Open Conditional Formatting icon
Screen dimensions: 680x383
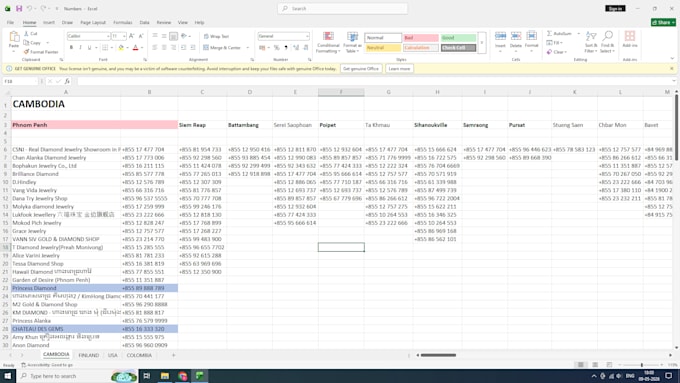pos(328,37)
